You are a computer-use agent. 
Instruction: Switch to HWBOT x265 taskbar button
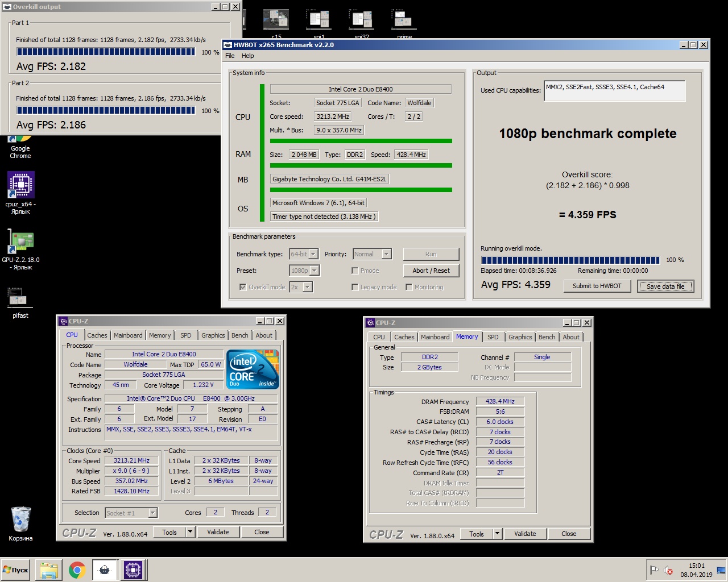(x=105, y=570)
